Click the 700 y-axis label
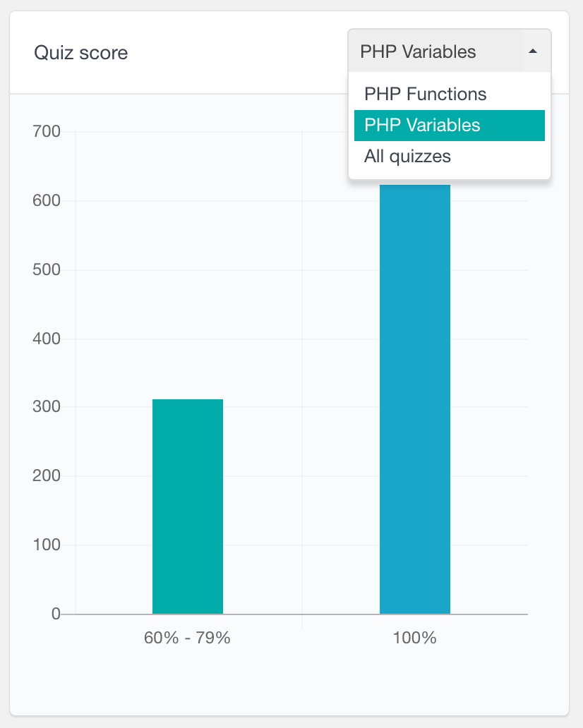 coord(47,131)
